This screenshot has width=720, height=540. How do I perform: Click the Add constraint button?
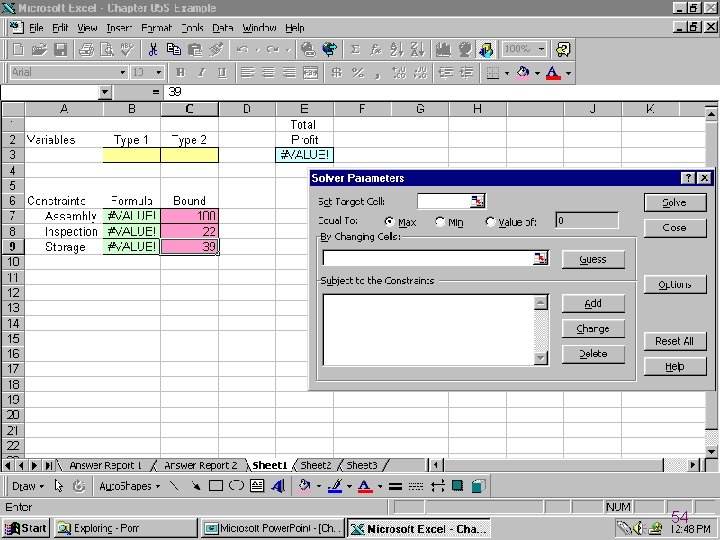pyautogui.click(x=593, y=304)
